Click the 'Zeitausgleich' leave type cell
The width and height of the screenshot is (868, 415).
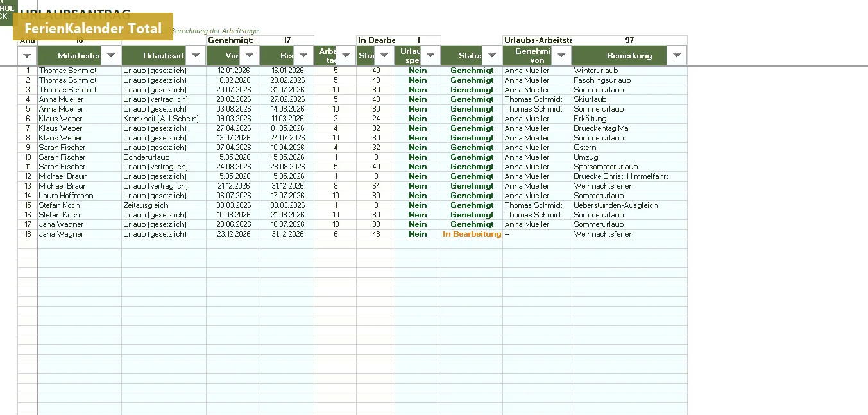coord(164,205)
